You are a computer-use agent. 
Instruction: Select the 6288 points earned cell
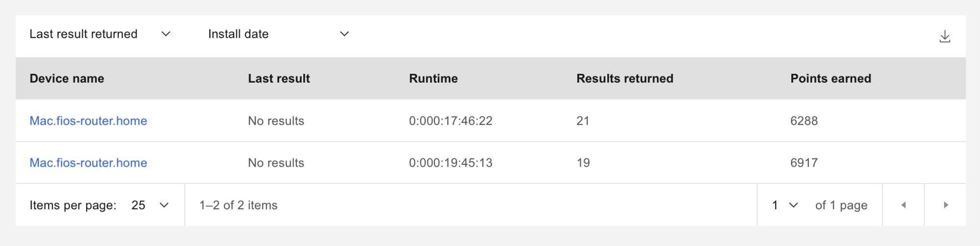click(804, 121)
